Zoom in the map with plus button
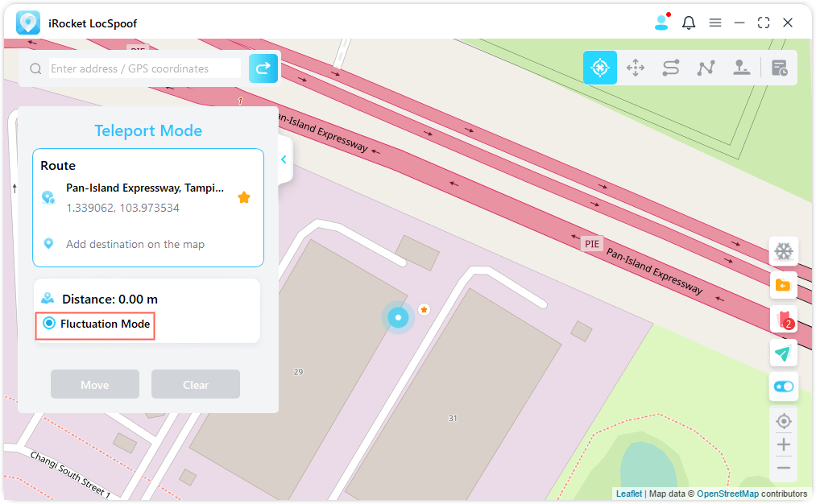Screen dimensions: 816x504 tap(783, 444)
